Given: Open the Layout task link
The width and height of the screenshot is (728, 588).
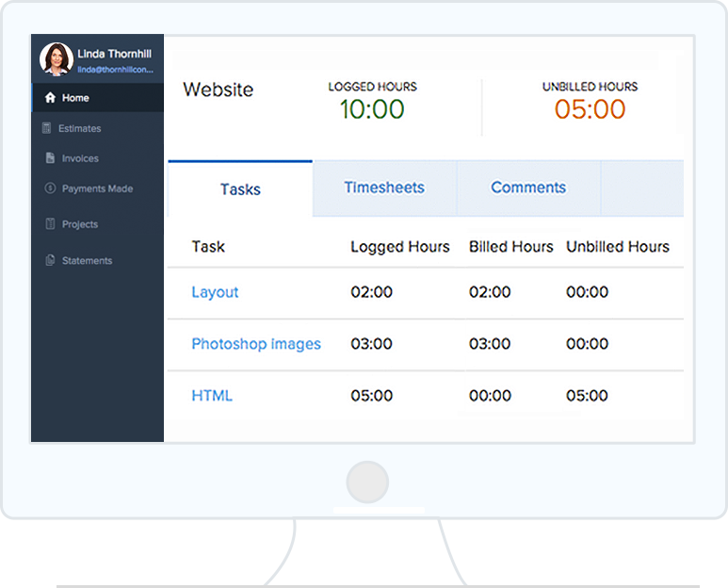Looking at the screenshot, I should (x=215, y=292).
